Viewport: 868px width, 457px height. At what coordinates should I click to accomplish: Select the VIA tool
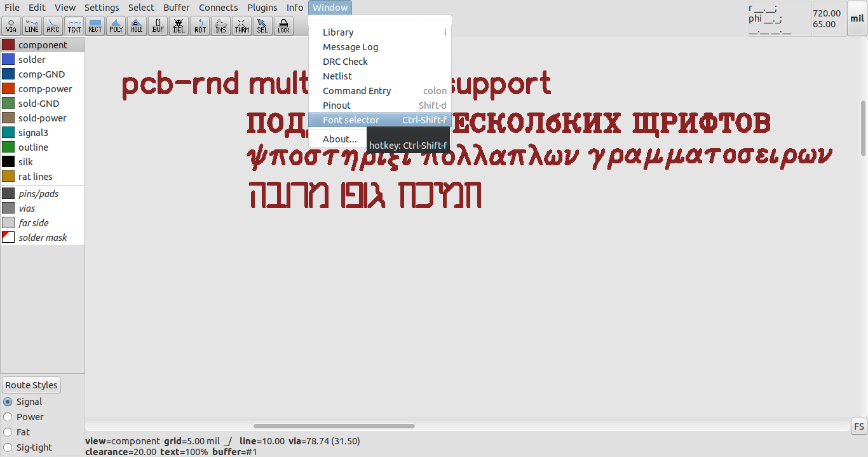point(11,25)
